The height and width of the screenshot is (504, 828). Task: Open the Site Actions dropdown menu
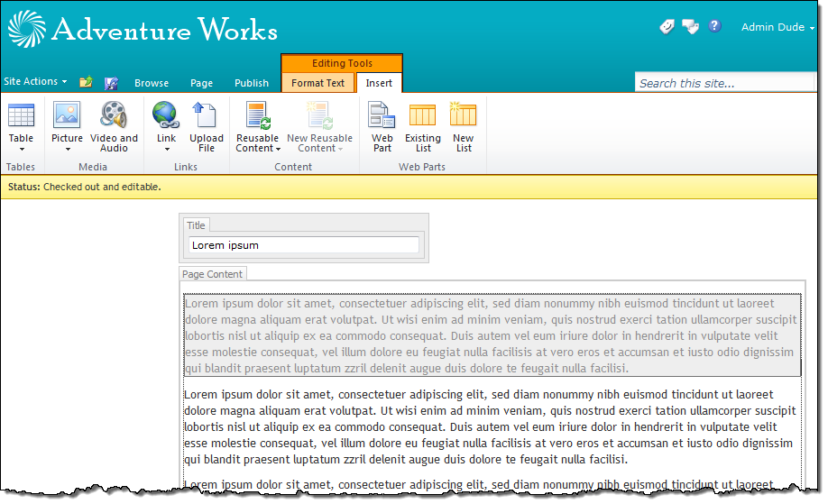(35, 81)
